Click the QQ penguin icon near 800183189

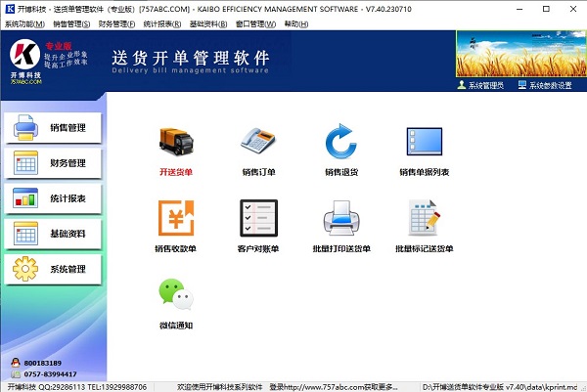click(16, 363)
